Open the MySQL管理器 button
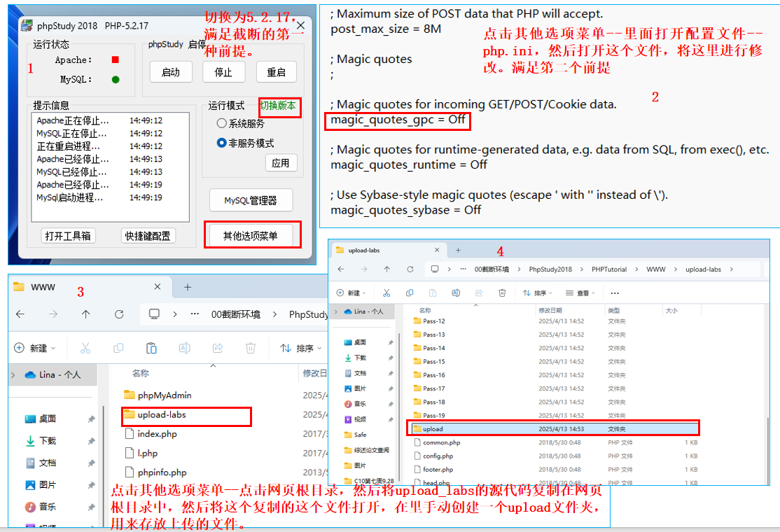Screen dimensions: 780x532 (x=251, y=200)
